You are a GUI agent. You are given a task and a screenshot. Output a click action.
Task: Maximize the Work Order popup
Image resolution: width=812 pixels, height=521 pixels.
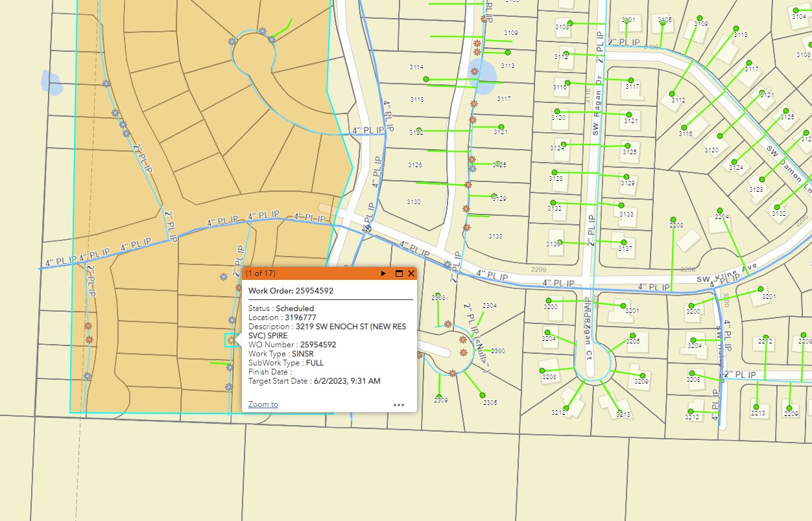point(399,273)
